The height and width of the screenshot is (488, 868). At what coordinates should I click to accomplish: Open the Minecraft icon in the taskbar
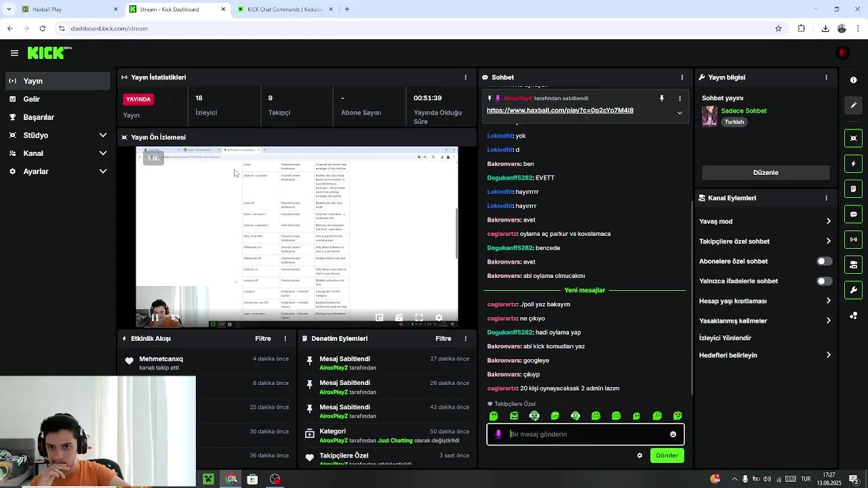(208, 479)
